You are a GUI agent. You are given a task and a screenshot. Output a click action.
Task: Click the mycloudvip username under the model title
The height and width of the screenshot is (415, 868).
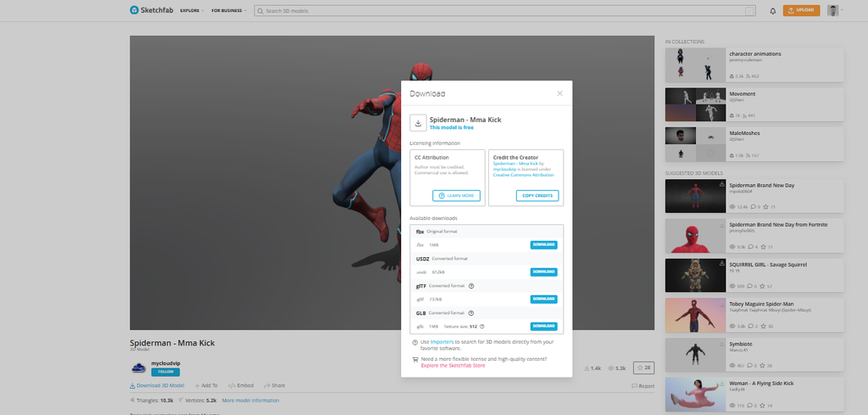165,363
